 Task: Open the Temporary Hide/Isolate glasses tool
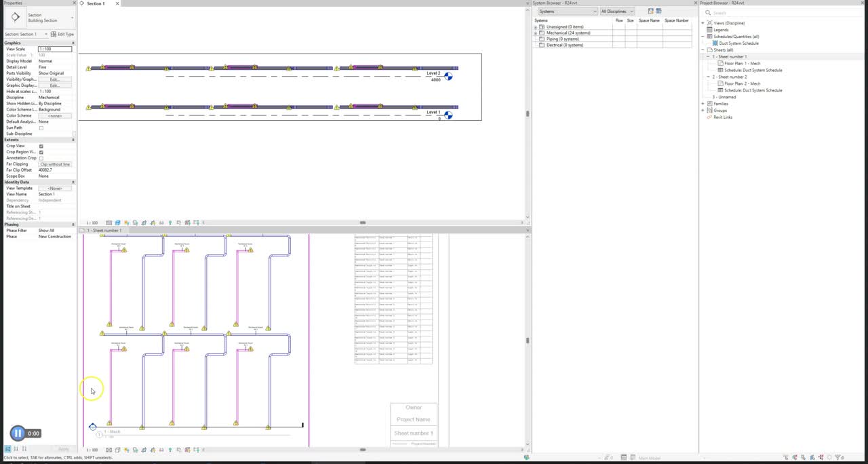tap(161, 223)
